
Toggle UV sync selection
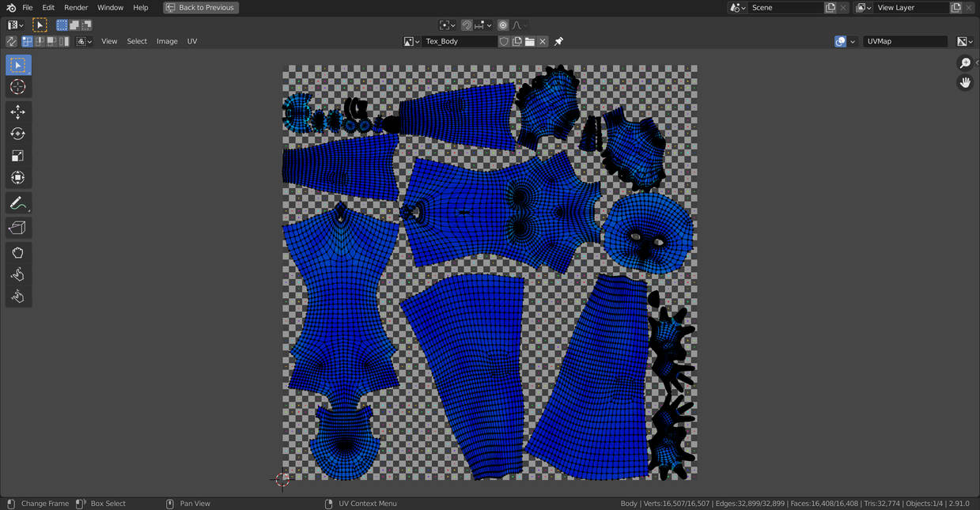click(11, 41)
